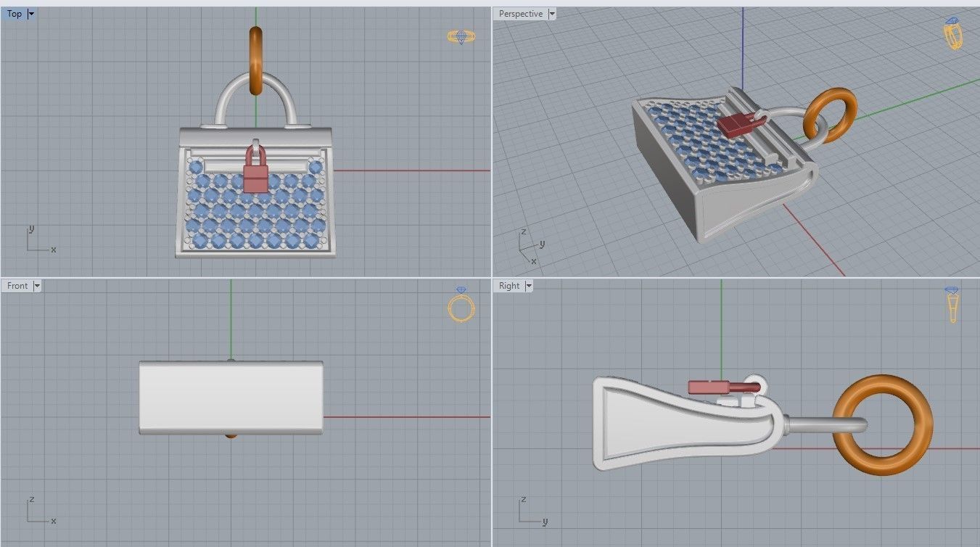Click the ring top-view icon in Top viewport
Screen dimensions: 980x547
click(461, 36)
